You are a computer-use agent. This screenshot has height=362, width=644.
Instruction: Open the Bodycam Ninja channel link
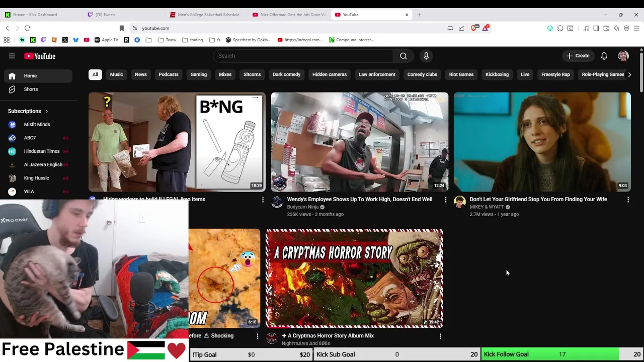coord(303,207)
